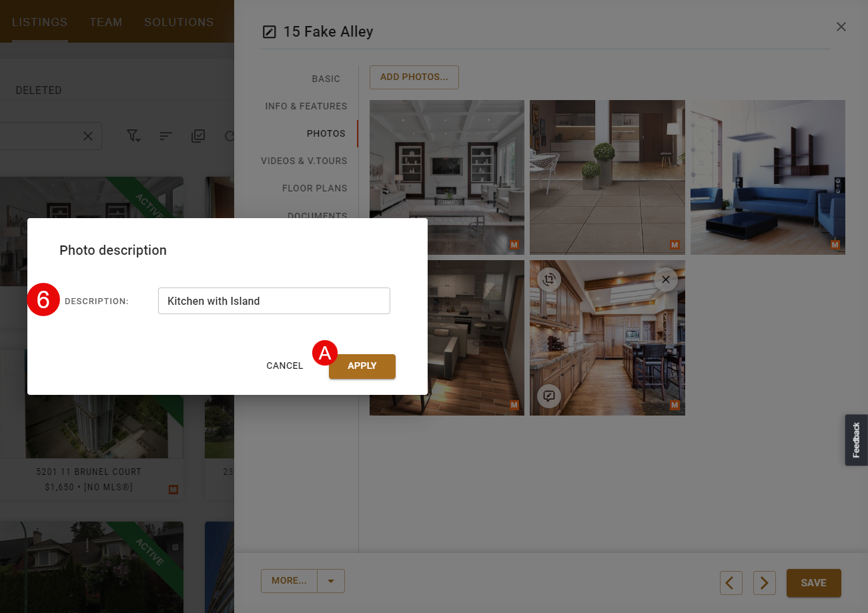The width and height of the screenshot is (868, 613).
Task: Click the sort icon in listings toolbar
Action: tap(166, 136)
